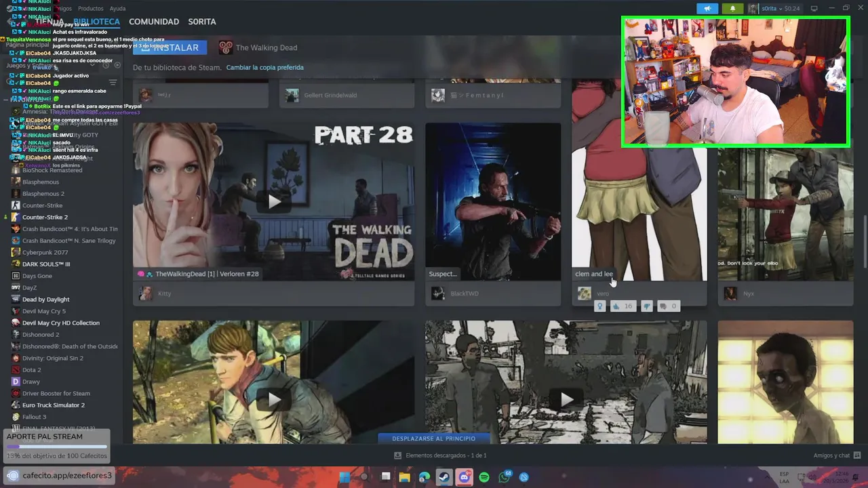Screen dimensions: 868x488
Task: Open the Productos menu
Action: click(x=91, y=9)
